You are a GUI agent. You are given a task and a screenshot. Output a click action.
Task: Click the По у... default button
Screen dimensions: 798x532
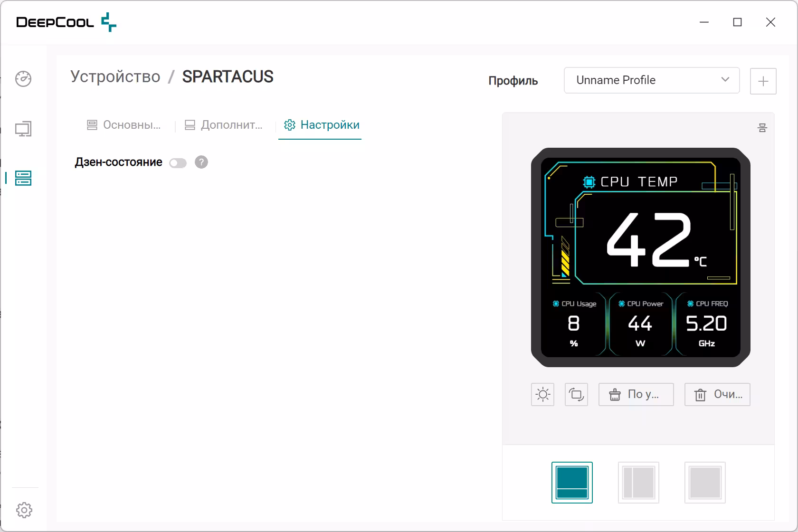coord(636,395)
